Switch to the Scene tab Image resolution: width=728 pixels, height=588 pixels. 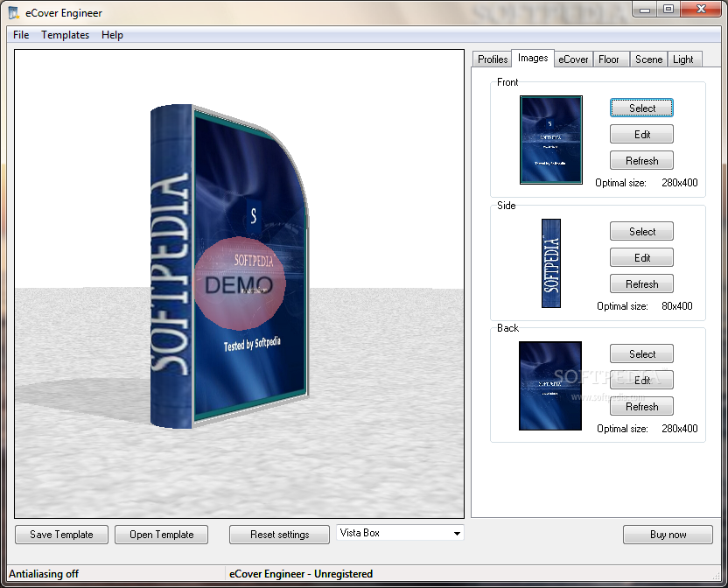[648, 59]
